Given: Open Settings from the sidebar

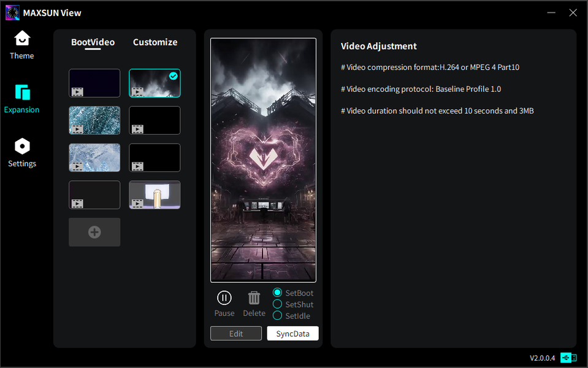Looking at the screenshot, I should pyautogui.click(x=22, y=153).
